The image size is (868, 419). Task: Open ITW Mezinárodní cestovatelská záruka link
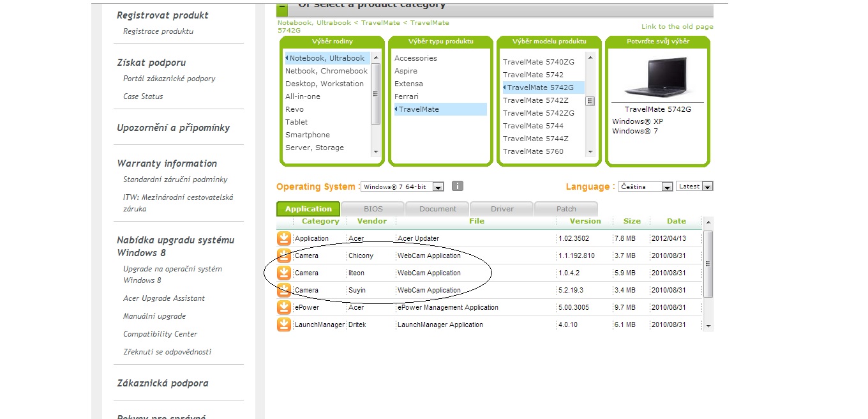178,203
